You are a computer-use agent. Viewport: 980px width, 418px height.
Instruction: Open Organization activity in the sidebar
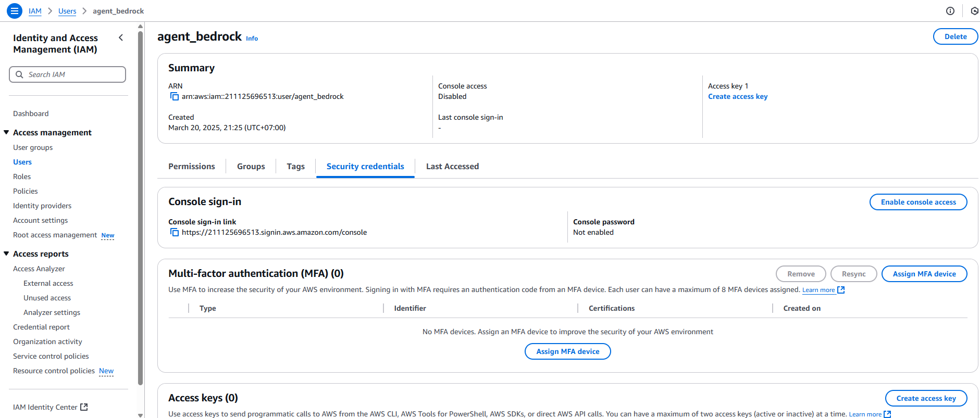pyautogui.click(x=47, y=341)
